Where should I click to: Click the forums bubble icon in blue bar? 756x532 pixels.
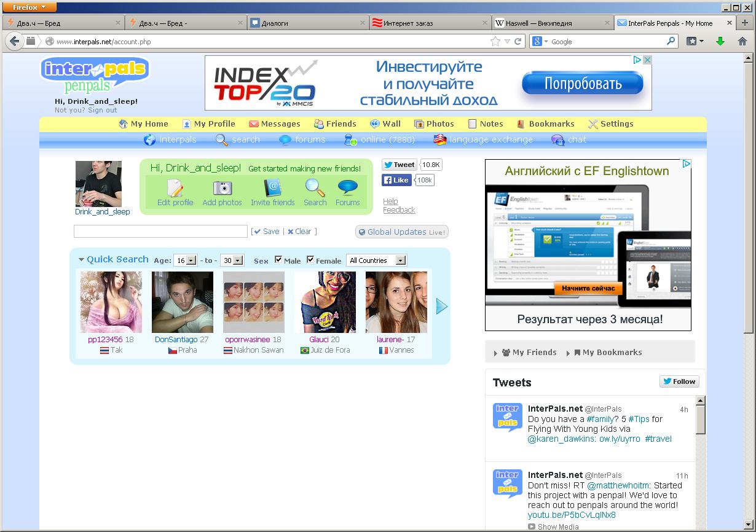point(285,140)
